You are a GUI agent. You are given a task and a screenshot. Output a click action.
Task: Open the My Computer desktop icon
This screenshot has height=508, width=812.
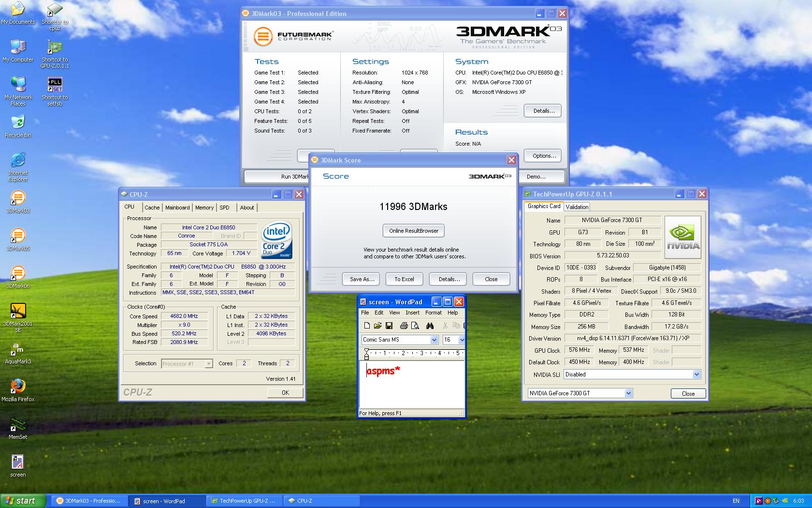tap(18, 51)
